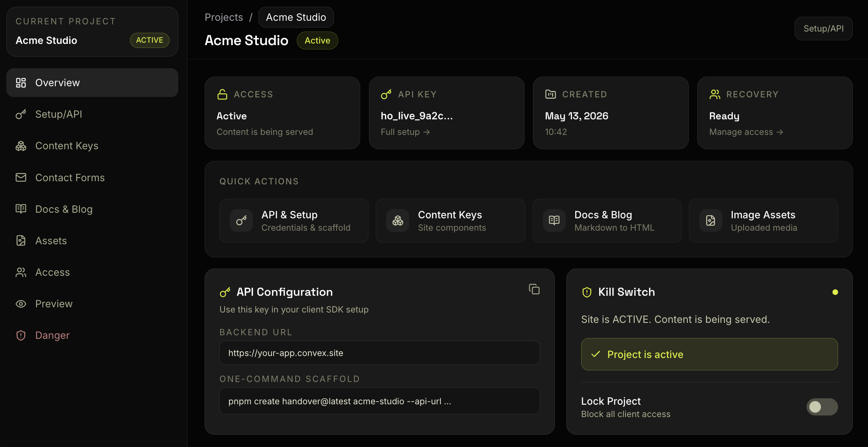Open the Danger sidebar section

coord(92,335)
